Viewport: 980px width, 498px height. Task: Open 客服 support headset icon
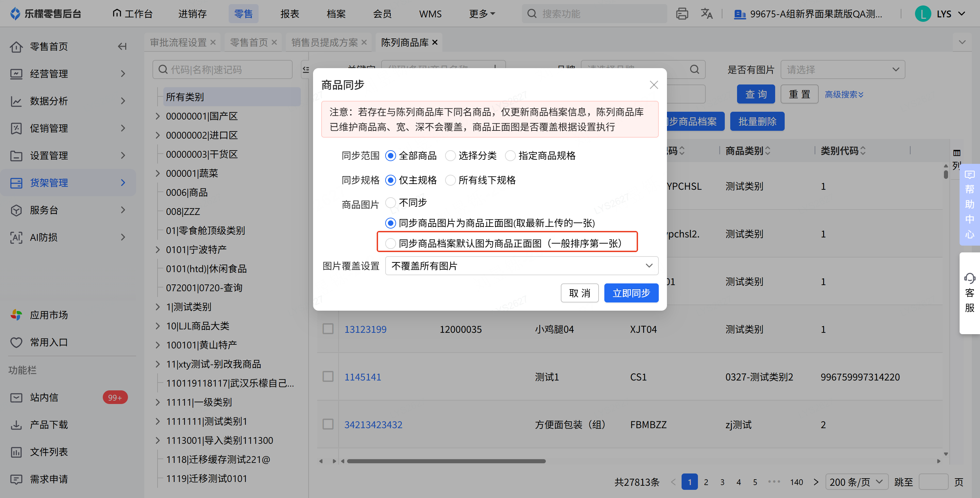click(x=969, y=293)
